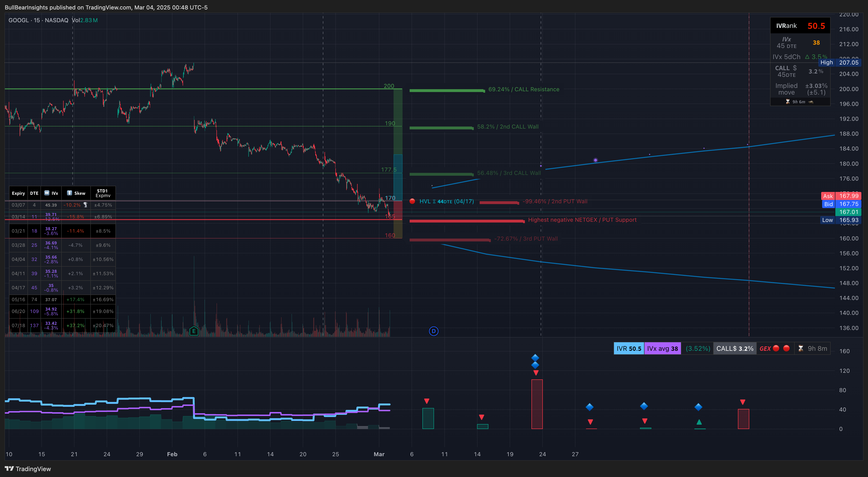
Task: Click the -99.46% / 2nd PUT Wall label
Action: click(555, 201)
